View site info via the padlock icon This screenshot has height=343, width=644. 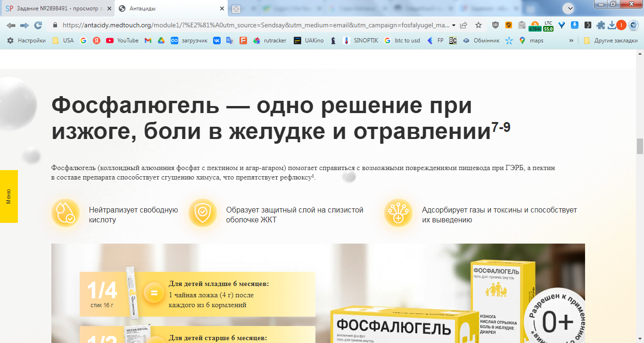click(55, 25)
